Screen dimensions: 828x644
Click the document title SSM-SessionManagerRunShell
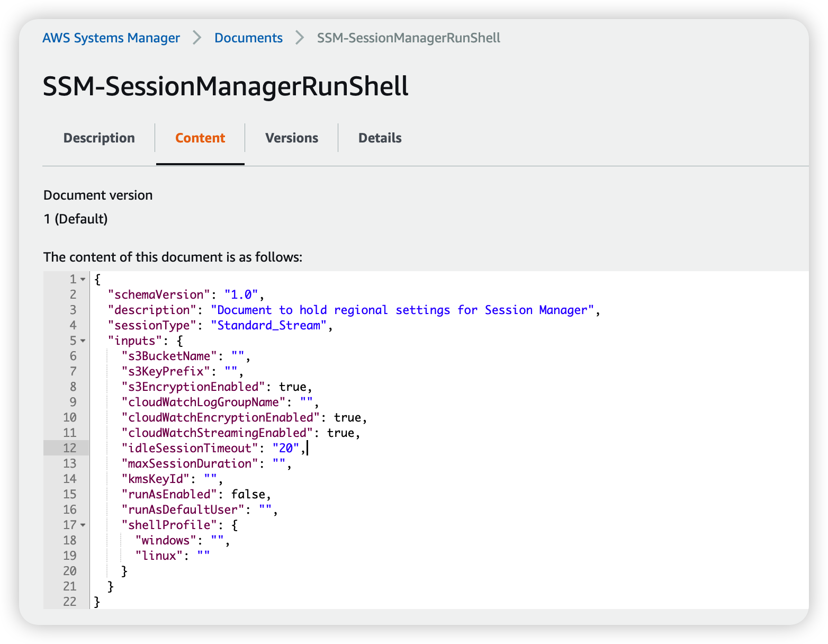tap(226, 86)
